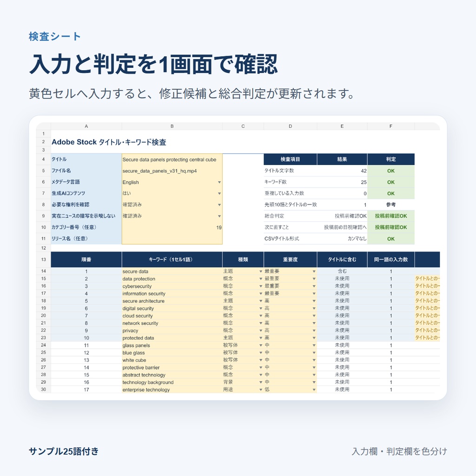Click the keyword cell 'secure architecture'

[x=172, y=301]
